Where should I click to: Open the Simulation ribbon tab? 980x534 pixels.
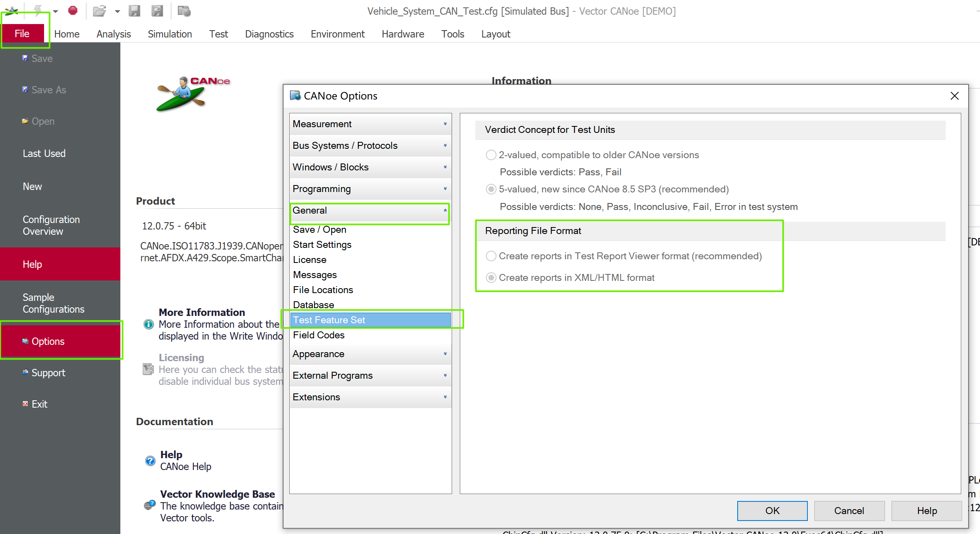click(170, 34)
